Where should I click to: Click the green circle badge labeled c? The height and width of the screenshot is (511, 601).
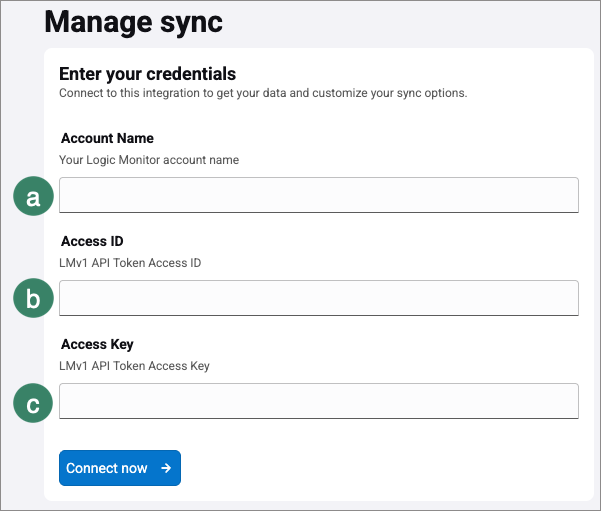coord(33,404)
